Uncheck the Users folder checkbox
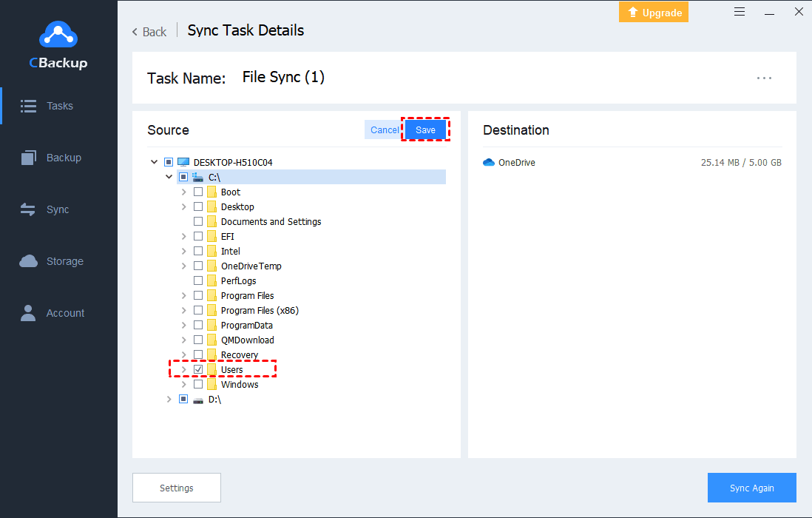Image resolution: width=812 pixels, height=518 pixels. point(198,369)
